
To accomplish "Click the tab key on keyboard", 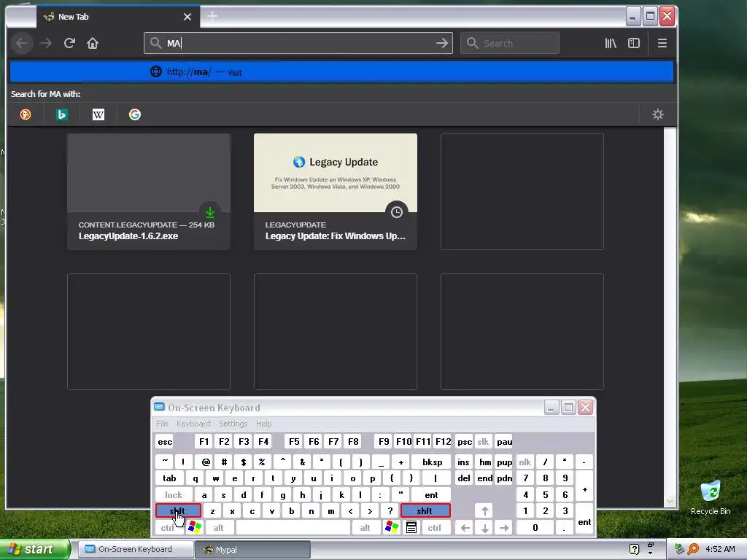I will click(169, 478).
